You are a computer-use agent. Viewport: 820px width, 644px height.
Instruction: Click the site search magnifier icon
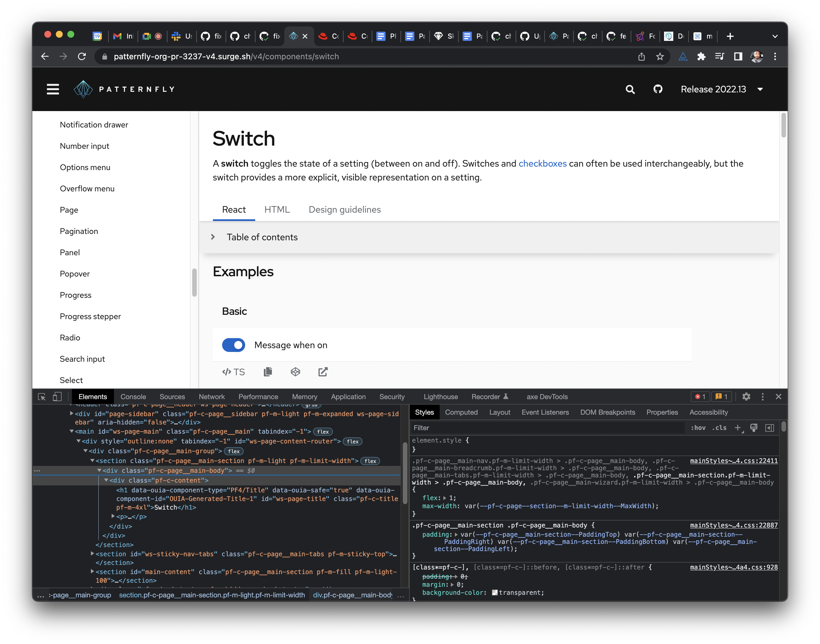(x=630, y=89)
